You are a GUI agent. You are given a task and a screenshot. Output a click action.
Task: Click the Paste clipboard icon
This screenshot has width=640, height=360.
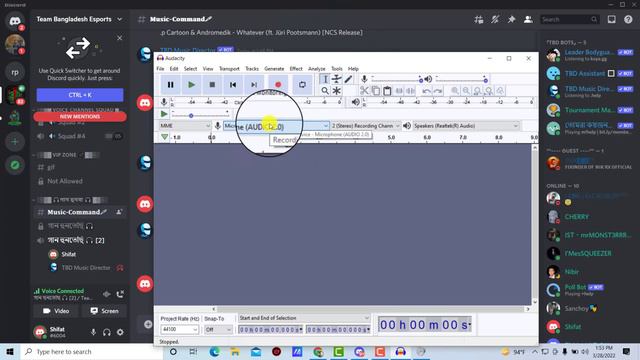click(387, 91)
